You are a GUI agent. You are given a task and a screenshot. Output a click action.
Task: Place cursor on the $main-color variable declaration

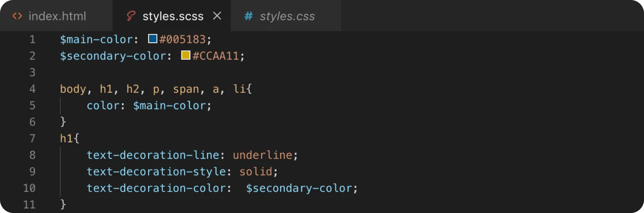click(97, 39)
